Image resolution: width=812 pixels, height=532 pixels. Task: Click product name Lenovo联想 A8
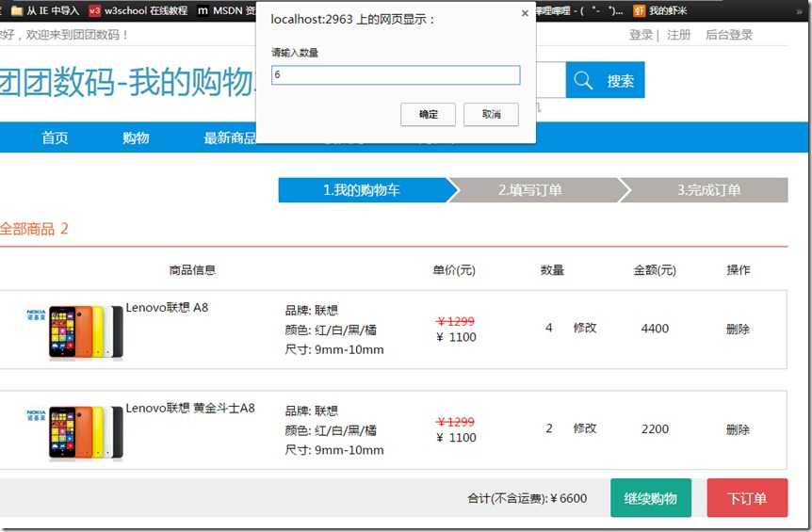tap(167, 307)
